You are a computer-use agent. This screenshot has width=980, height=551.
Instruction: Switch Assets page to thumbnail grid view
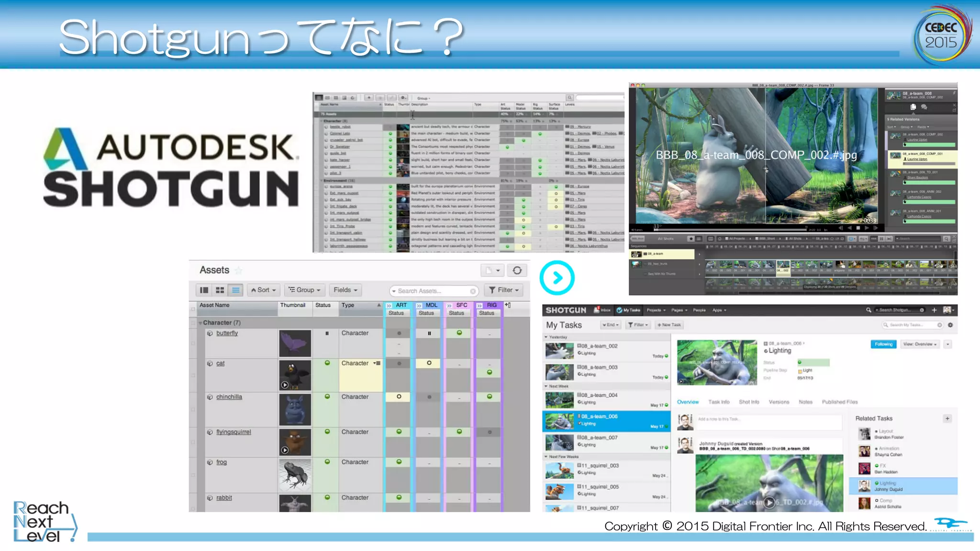click(x=220, y=290)
